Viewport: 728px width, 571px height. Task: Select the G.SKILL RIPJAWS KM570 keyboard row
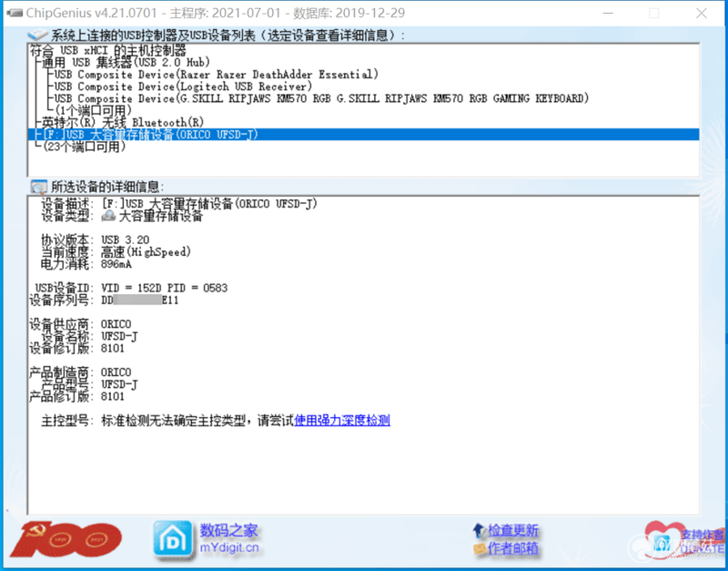(x=321, y=98)
